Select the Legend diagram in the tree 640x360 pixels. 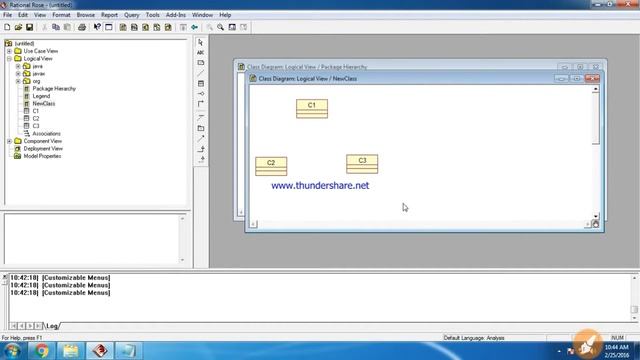41,96
